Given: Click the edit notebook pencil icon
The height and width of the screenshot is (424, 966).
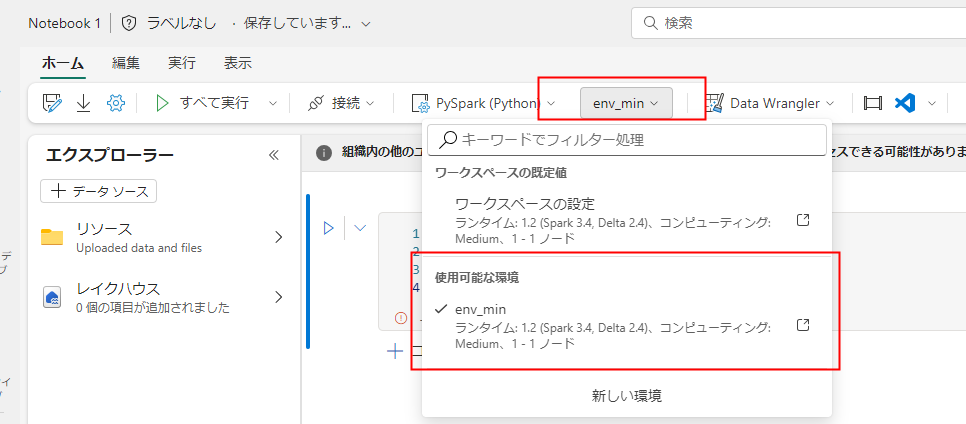Looking at the screenshot, I should coord(52,104).
